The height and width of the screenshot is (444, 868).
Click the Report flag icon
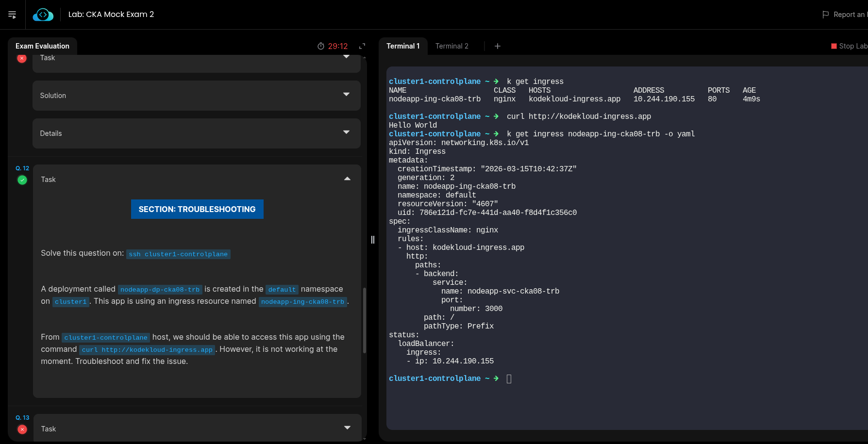(x=825, y=15)
